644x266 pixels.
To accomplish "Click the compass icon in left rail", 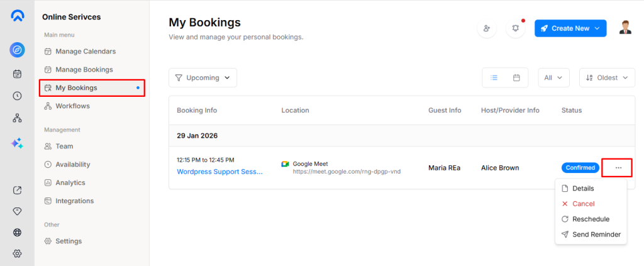I will tap(17, 50).
